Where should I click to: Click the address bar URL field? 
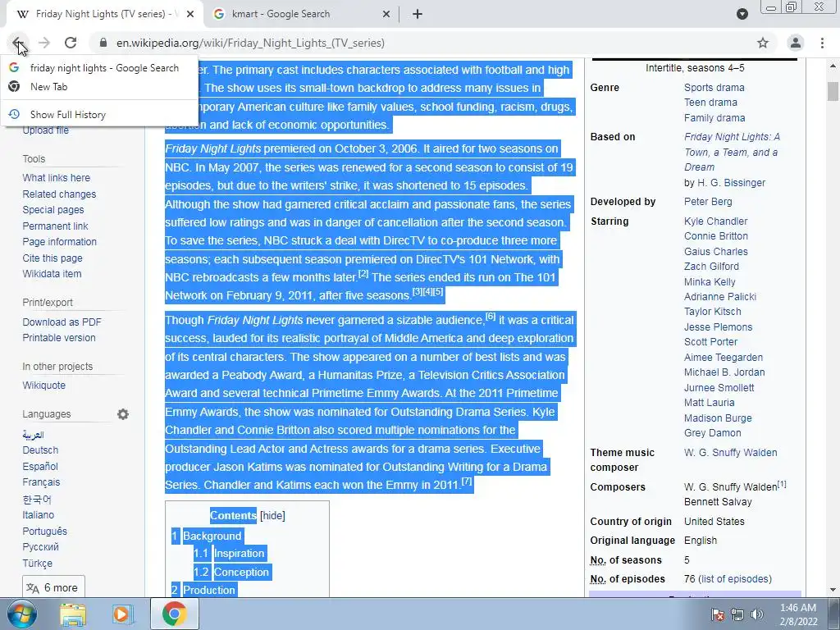pyautogui.click(x=423, y=43)
